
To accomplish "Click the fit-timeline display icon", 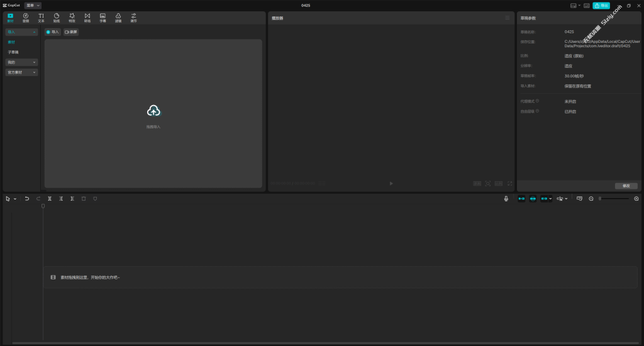I will 579,199.
